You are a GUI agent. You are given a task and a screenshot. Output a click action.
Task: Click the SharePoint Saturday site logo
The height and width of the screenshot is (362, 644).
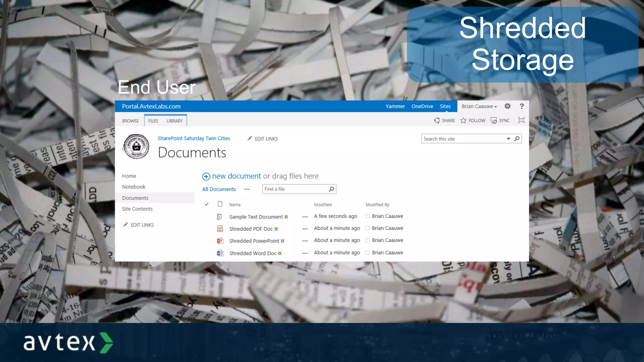pos(136,146)
